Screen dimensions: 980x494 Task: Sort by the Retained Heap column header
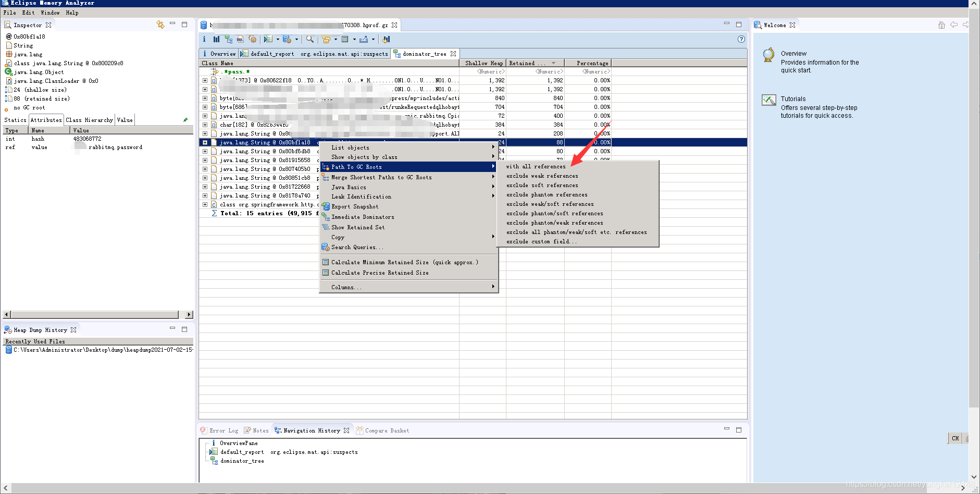(535, 63)
